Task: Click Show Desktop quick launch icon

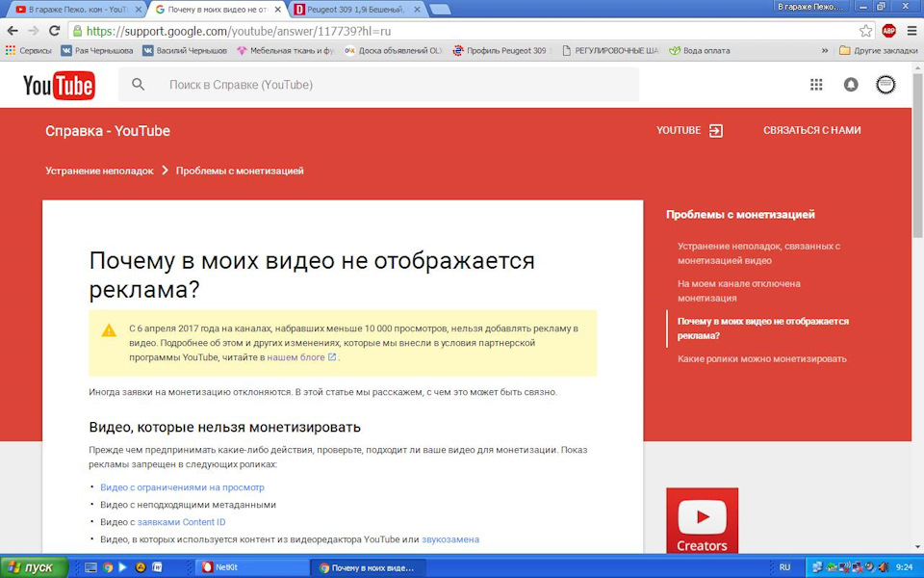Action: click(90, 567)
